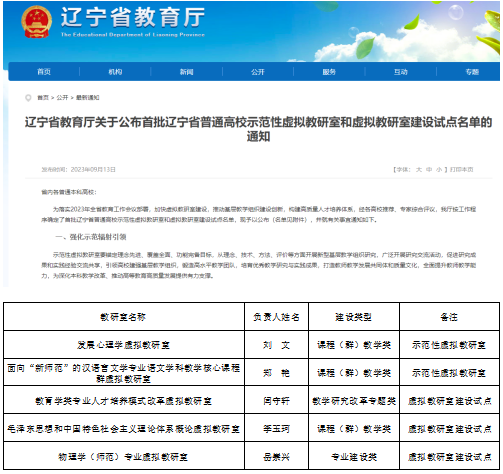Screen dimensions: 503x474
Task: Click the location pin icon beside breadcrumb
Action: click(28, 98)
